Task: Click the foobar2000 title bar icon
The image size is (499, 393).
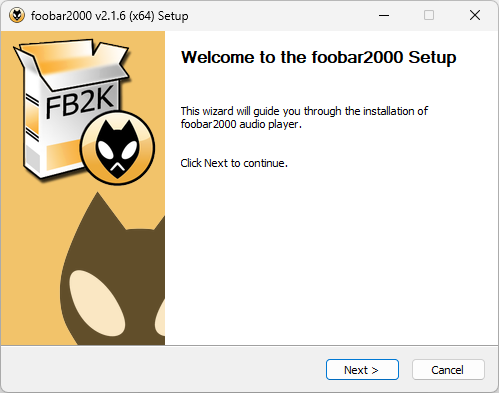Action: point(17,15)
